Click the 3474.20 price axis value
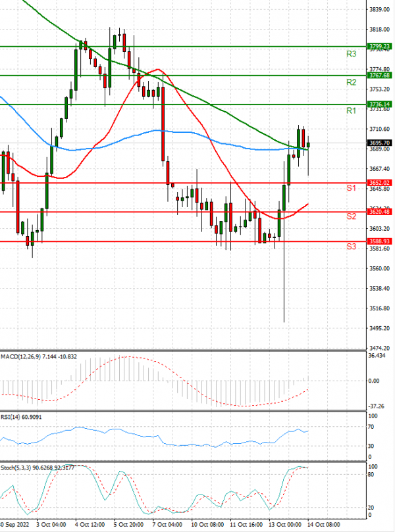395x532 pixels. [x=379, y=348]
